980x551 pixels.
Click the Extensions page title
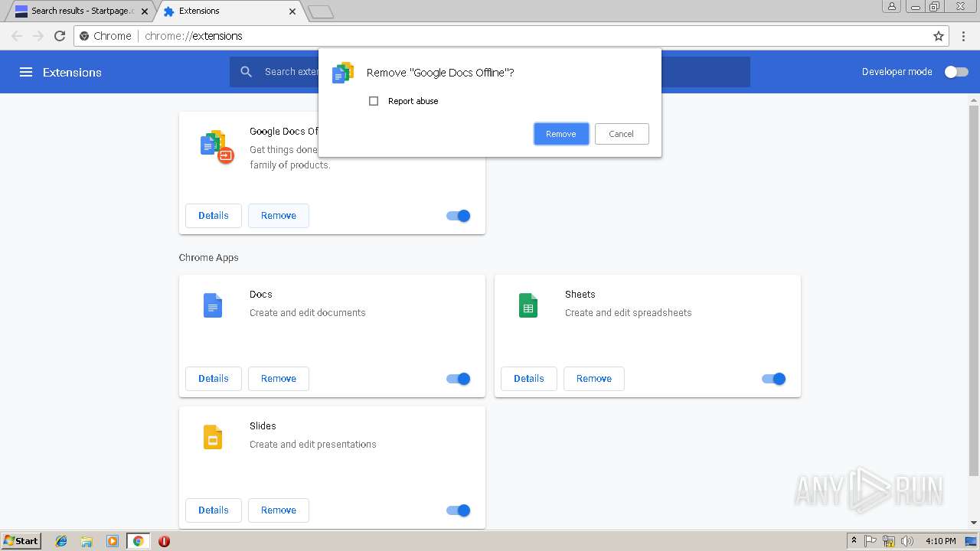point(72,73)
